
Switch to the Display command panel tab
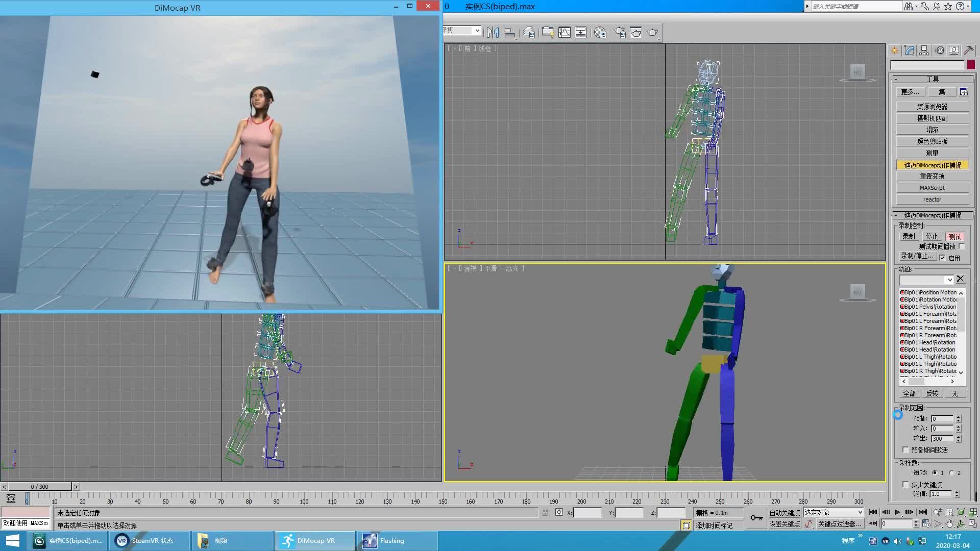tap(953, 50)
